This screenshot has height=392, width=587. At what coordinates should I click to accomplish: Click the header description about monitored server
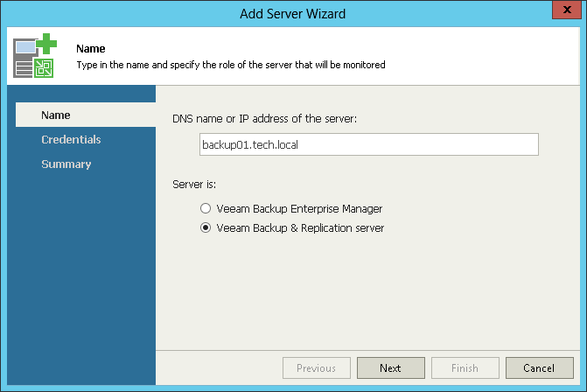click(231, 65)
